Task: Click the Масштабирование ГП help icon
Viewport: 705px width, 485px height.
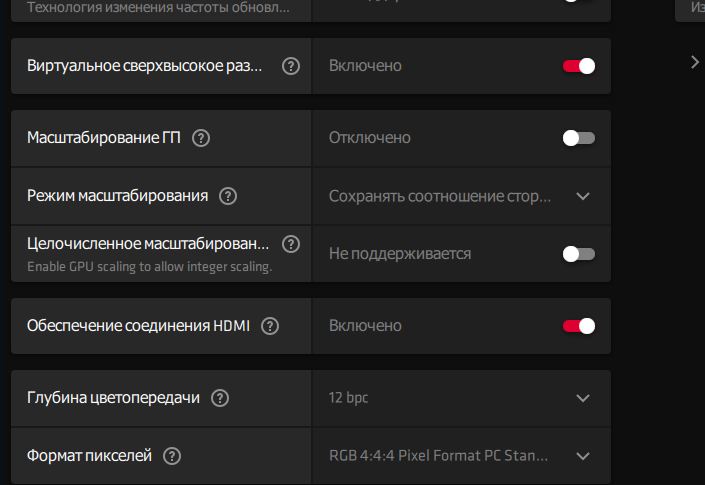Action: click(201, 138)
